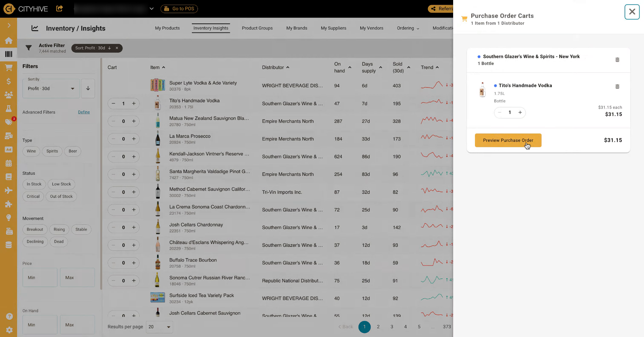The image size is (644, 337).
Task: Sort by the On hand column header
Action: (x=342, y=67)
